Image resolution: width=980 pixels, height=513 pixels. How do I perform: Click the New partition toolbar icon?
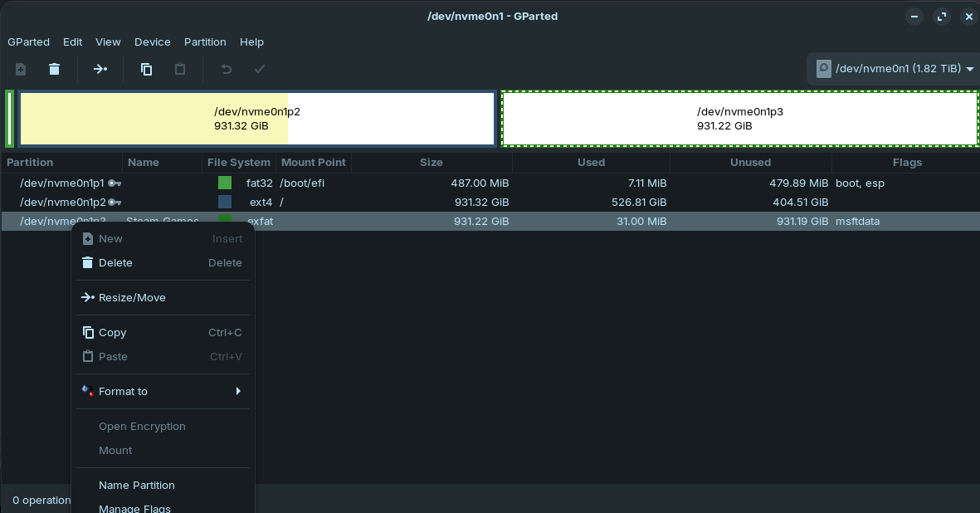[21, 69]
